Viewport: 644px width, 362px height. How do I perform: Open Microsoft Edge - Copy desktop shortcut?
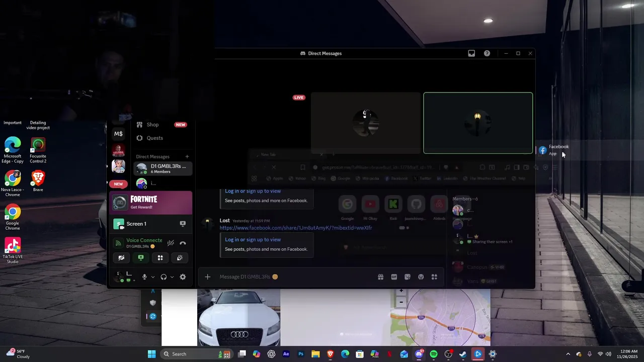click(x=13, y=150)
